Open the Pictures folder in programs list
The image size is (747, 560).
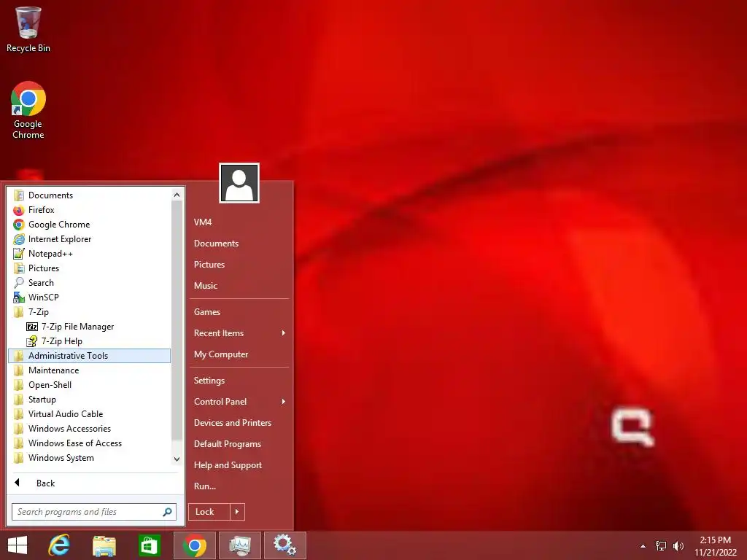[x=89, y=268]
